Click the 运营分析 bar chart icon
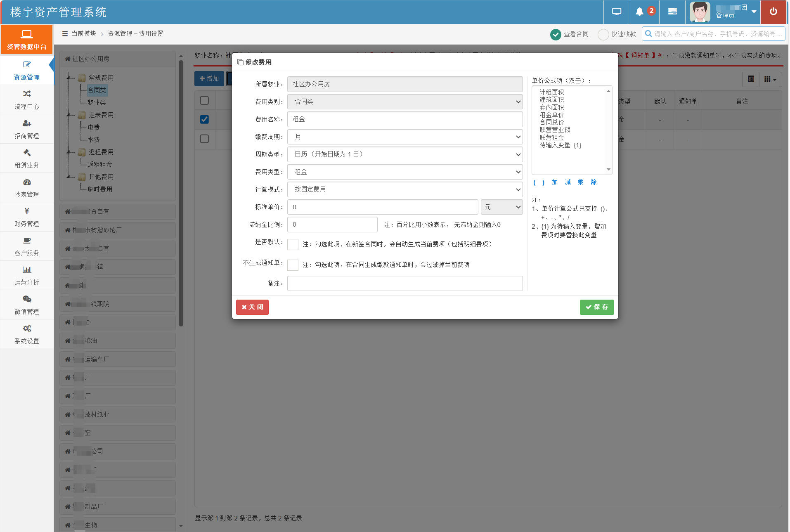 (x=27, y=270)
